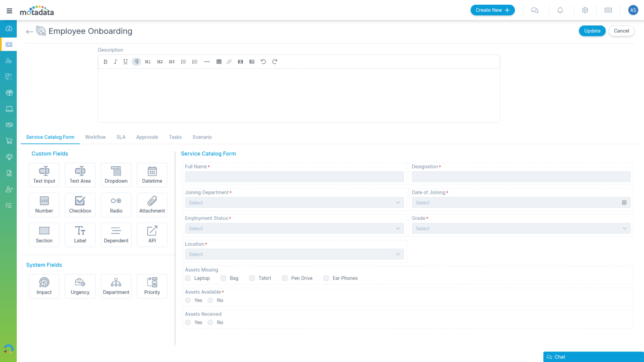This screenshot has height=362, width=644.
Task: Switch to the Workflow tab
Action: point(95,137)
